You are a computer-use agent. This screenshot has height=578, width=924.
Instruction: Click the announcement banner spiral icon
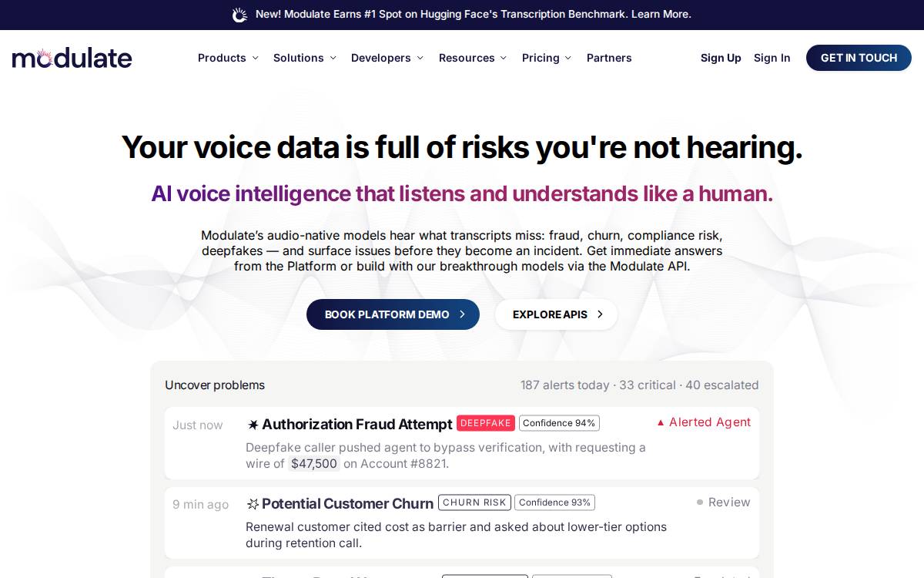[240, 15]
